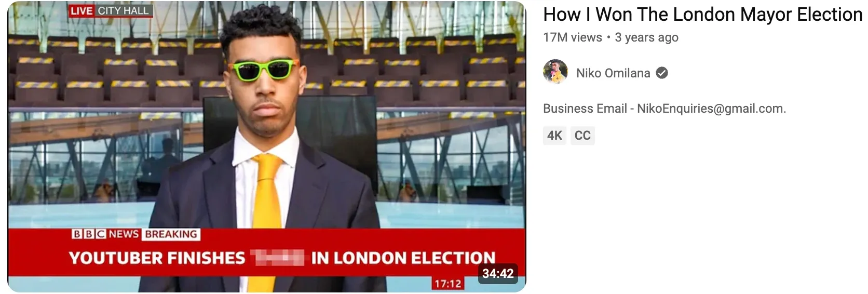Click the red LIVE tag in thumbnail
This screenshot has width=868, height=294.
pos(82,11)
